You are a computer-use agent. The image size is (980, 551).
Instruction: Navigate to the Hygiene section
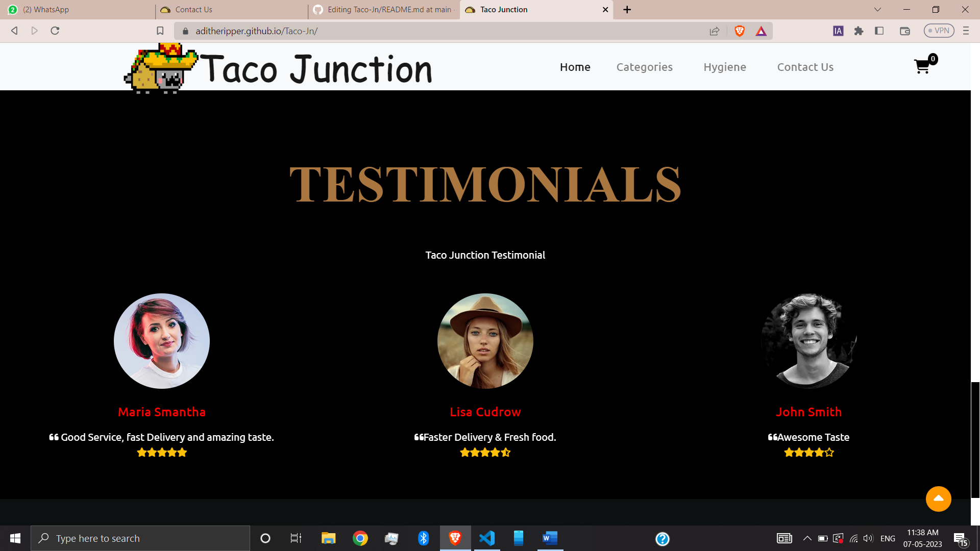(725, 67)
